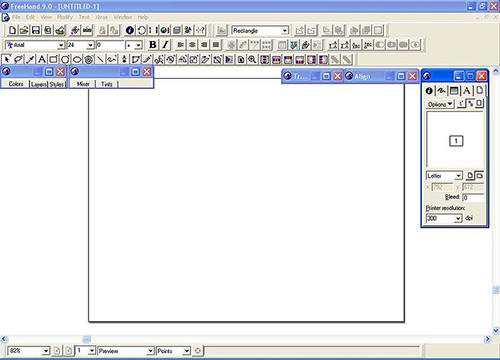The image size is (500, 360).
Task: Set center text alignment
Action: (x=192, y=45)
